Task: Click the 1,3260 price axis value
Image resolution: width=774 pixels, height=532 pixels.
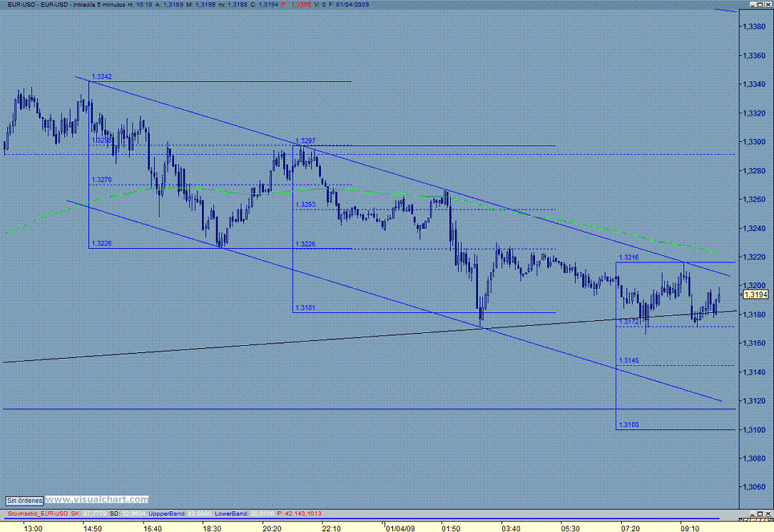Action: point(754,200)
